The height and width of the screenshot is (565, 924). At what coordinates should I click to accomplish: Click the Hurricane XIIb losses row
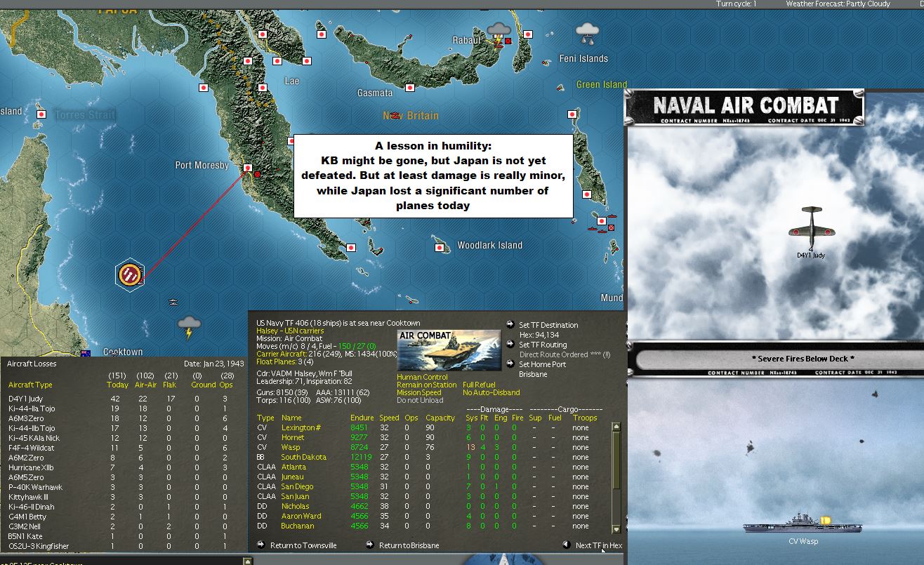[123, 467]
